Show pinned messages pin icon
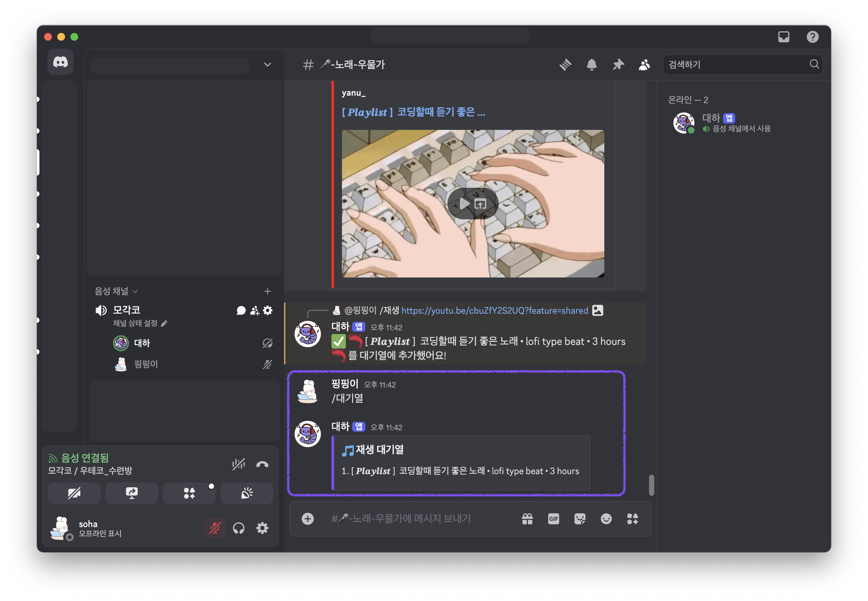 tap(618, 65)
